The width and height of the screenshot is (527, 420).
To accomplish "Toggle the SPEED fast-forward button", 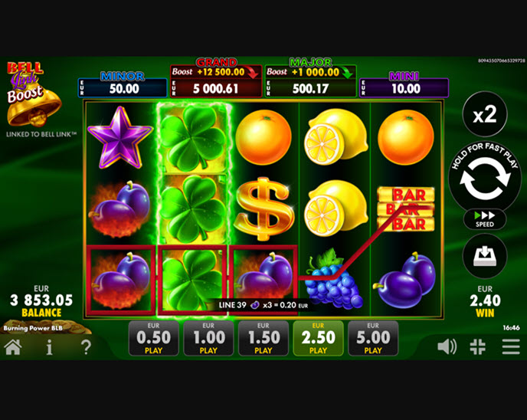I will [x=485, y=219].
